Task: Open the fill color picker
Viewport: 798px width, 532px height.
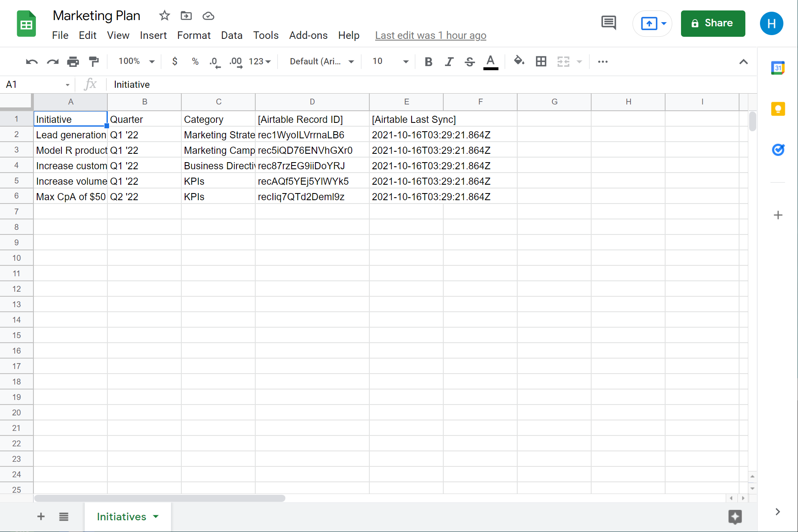Action: coord(518,61)
